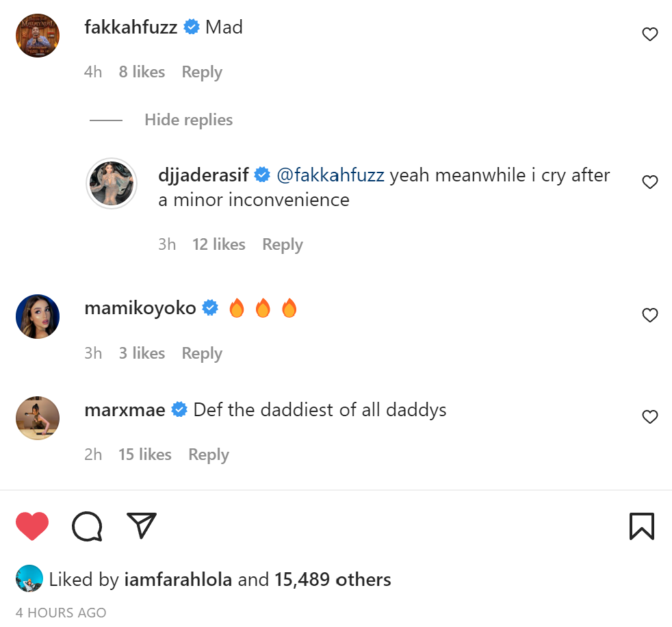The image size is (672, 627).
Task: Reply to fakkahfuzz's comment
Action: [x=202, y=72]
